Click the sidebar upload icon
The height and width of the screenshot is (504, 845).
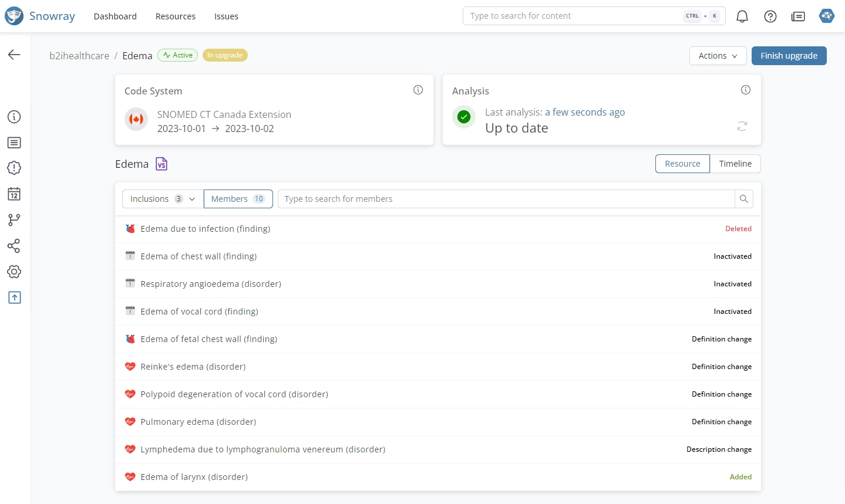pos(14,297)
